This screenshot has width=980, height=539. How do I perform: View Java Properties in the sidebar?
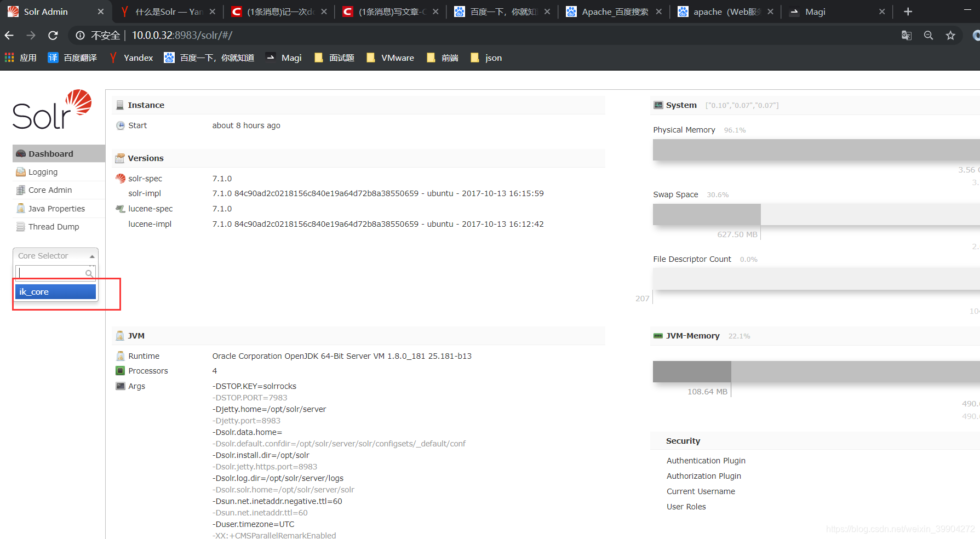pos(55,208)
